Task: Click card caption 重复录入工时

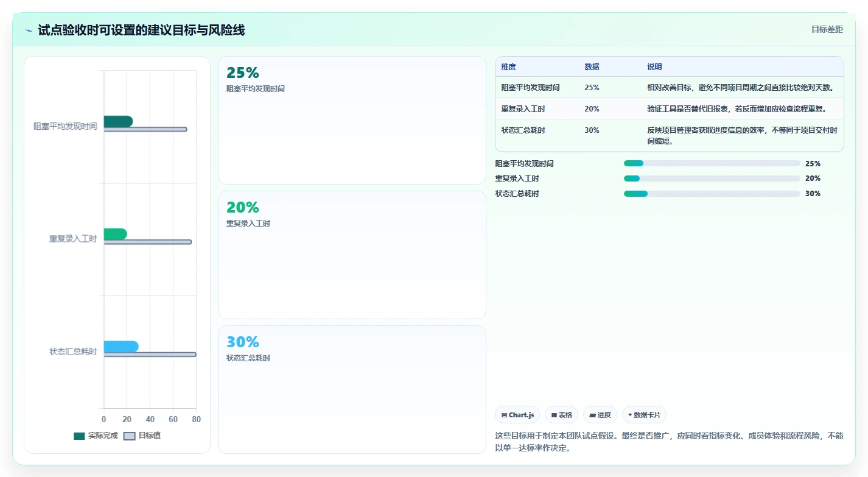Action: 248,224
